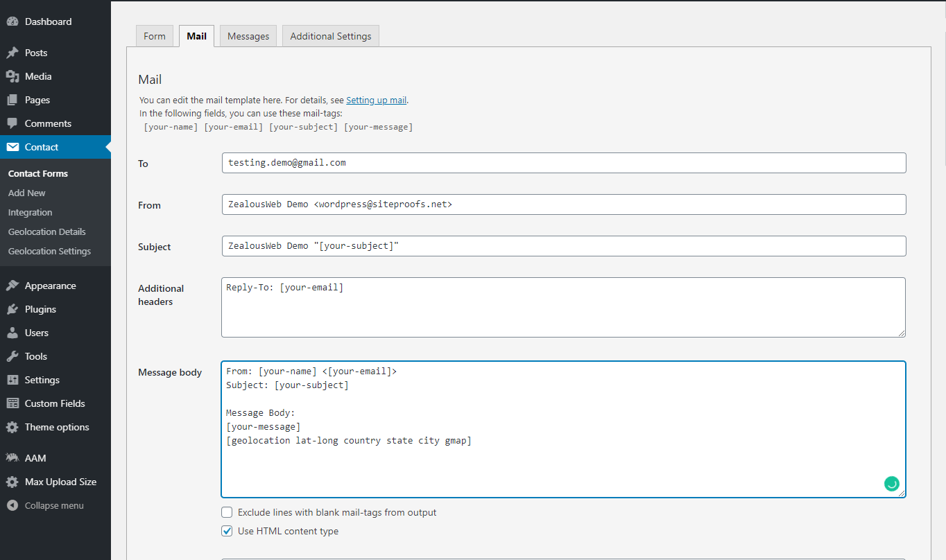
Task: Click the Plugins plug icon
Action: 12,309
